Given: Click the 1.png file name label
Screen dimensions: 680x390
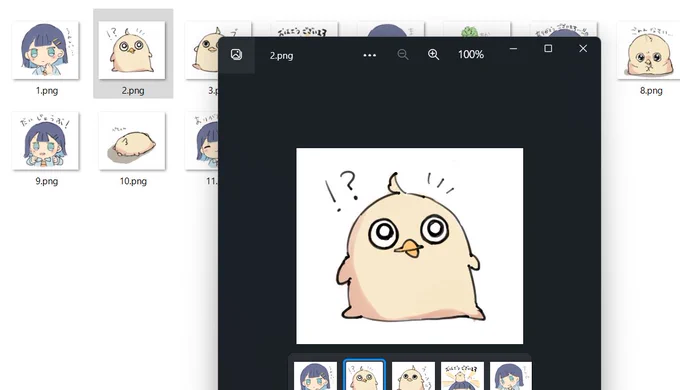Looking at the screenshot, I should tap(47, 91).
